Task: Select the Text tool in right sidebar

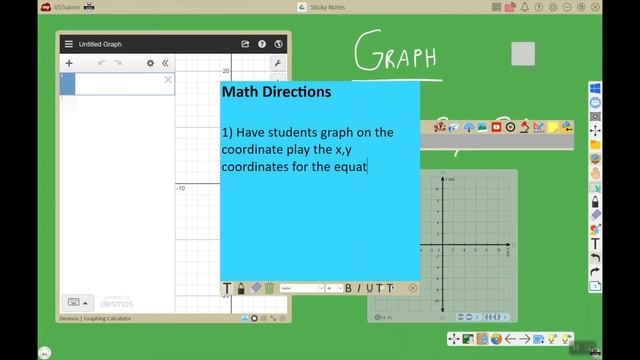Action: [x=595, y=244]
